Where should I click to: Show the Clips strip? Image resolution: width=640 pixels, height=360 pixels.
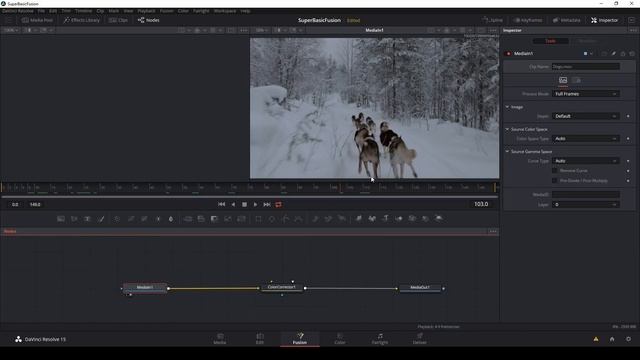pos(118,20)
